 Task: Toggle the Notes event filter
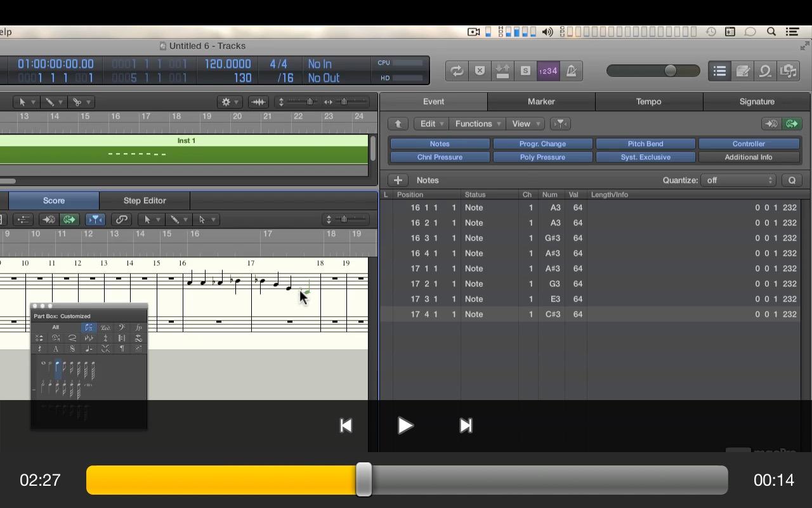coord(440,144)
